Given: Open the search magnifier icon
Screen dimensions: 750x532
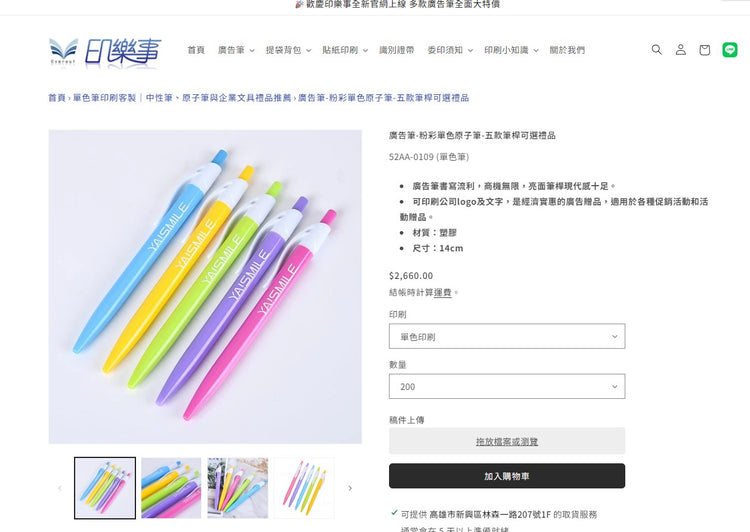Looking at the screenshot, I should (x=657, y=50).
